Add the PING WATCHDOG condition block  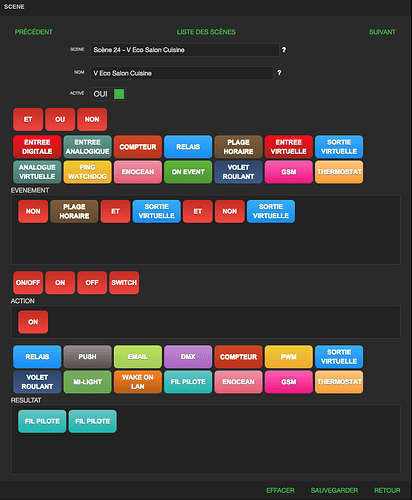coord(87,172)
